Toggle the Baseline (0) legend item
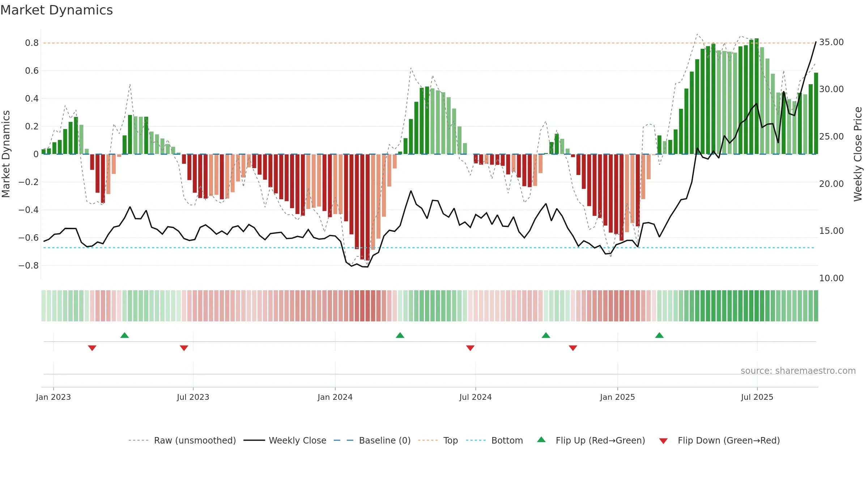This screenshot has width=868, height=488. tap(372, 440)
